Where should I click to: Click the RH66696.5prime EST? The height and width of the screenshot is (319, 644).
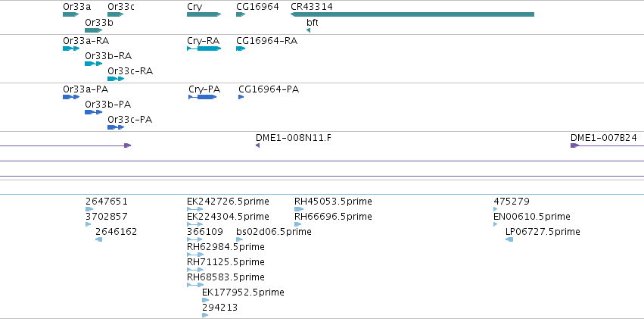pyautogui.click(x=297, y=224)
